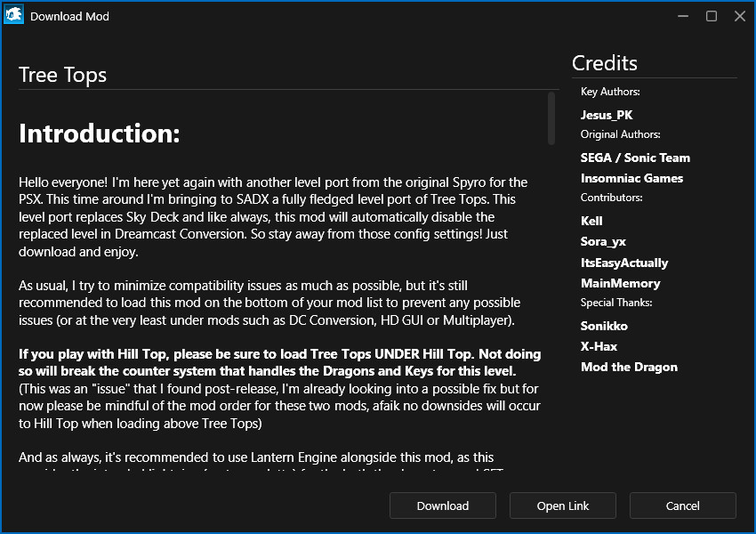Click the Open Link button

(563, 506)
